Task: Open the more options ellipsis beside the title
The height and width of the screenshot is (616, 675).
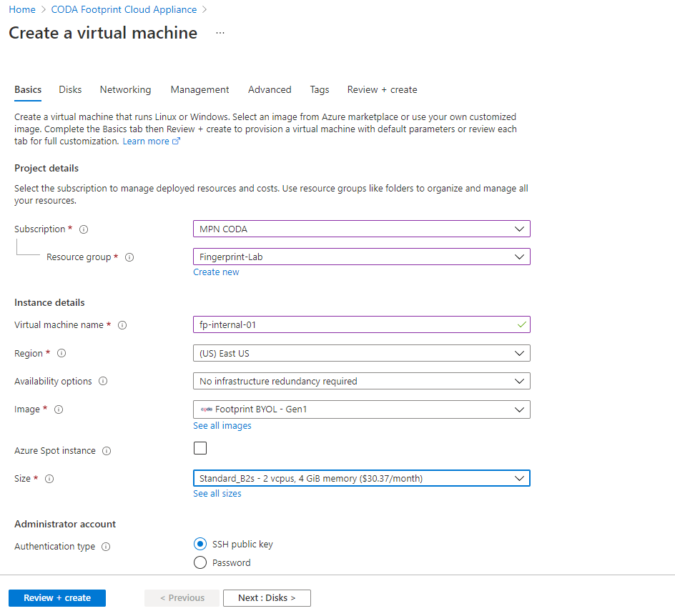Action: 220,33
